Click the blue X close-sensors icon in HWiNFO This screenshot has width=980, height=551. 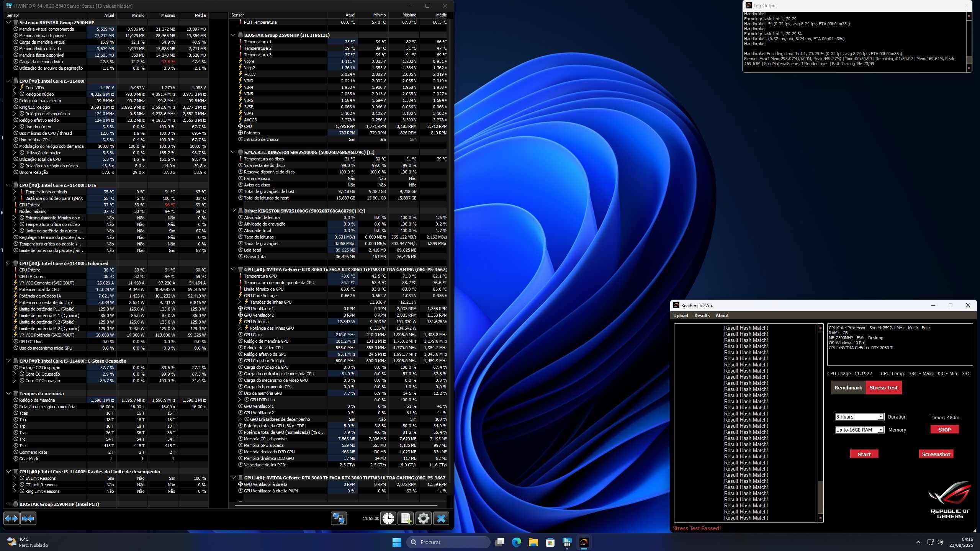pyautogui.click(x=441, y=518)
